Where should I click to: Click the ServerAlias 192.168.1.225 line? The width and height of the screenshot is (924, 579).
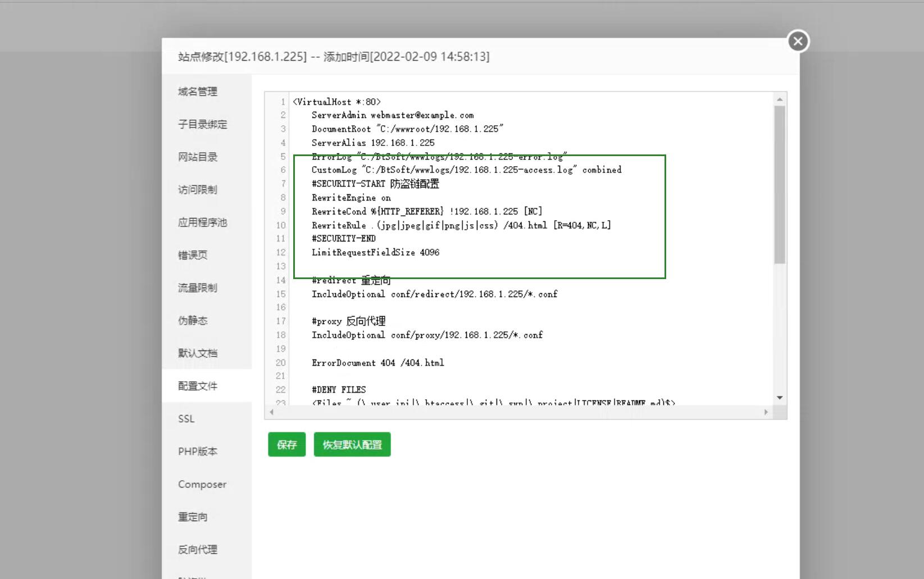point(373,143)
